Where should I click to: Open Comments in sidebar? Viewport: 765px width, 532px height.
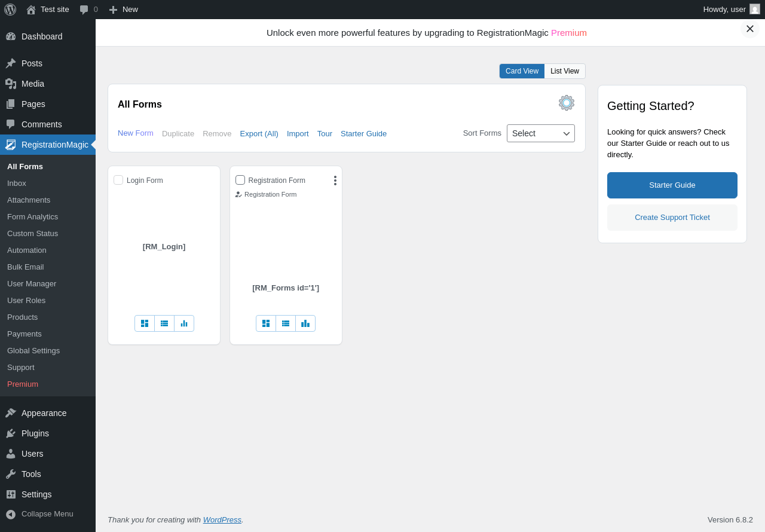48,124
